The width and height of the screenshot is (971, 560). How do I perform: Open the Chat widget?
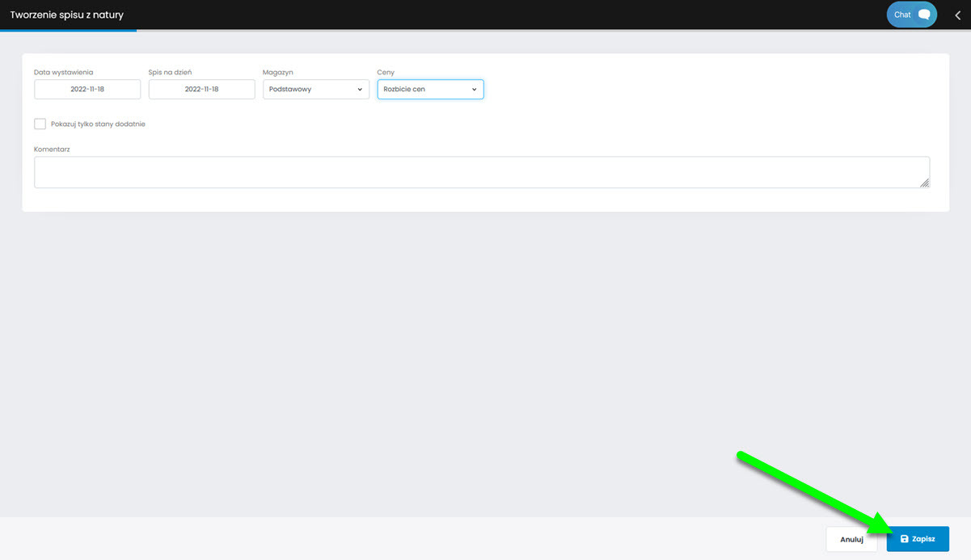[x=911, y=15]
